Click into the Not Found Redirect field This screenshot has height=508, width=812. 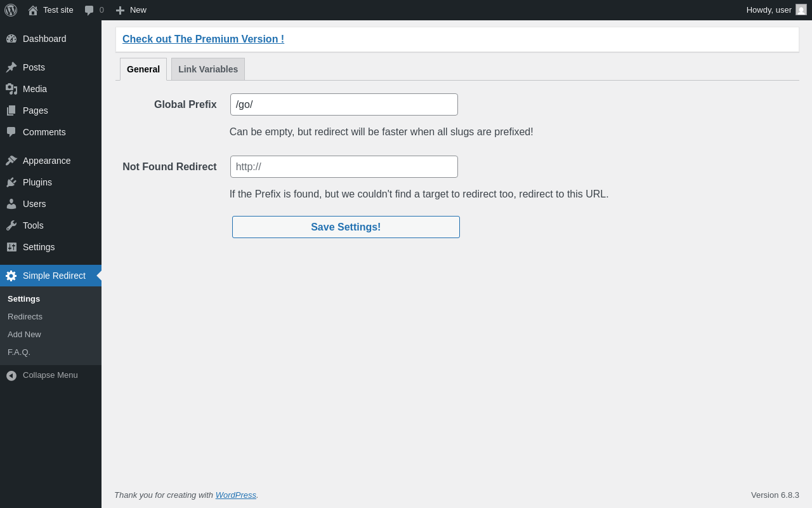coord(344,167)
